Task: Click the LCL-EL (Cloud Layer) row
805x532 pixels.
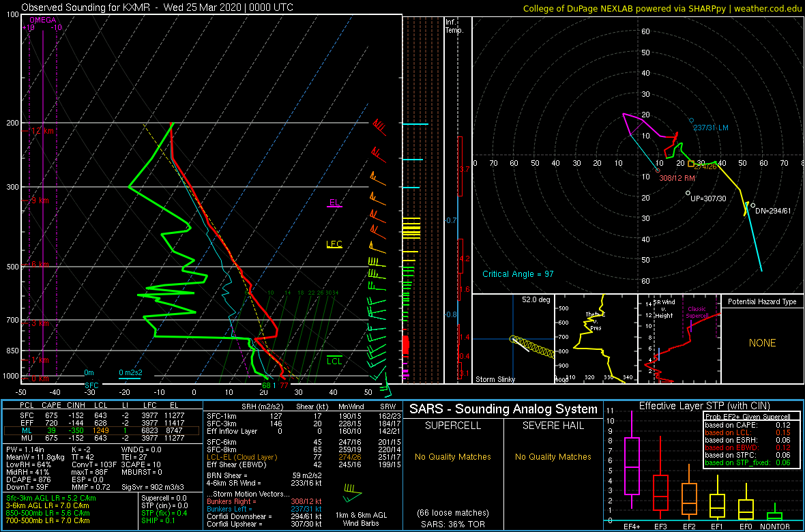Action: pyautogui.click(x=304, y=457)
